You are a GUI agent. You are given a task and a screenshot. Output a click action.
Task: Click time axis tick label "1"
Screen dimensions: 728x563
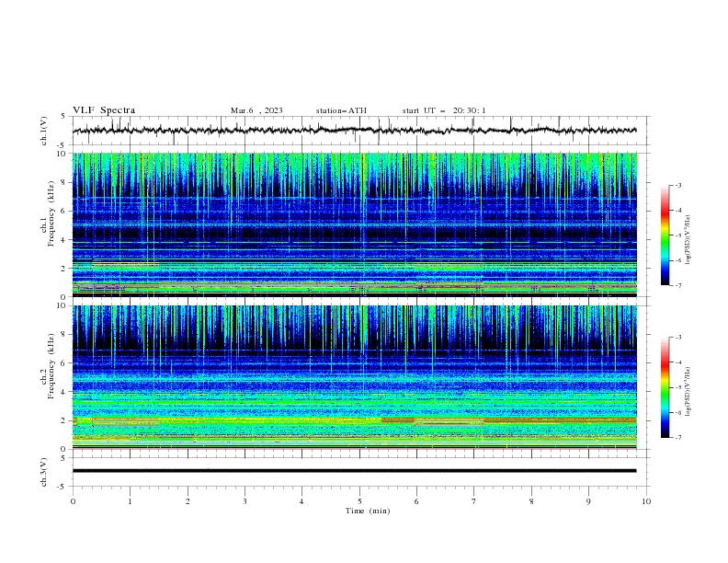coord(131,501)
